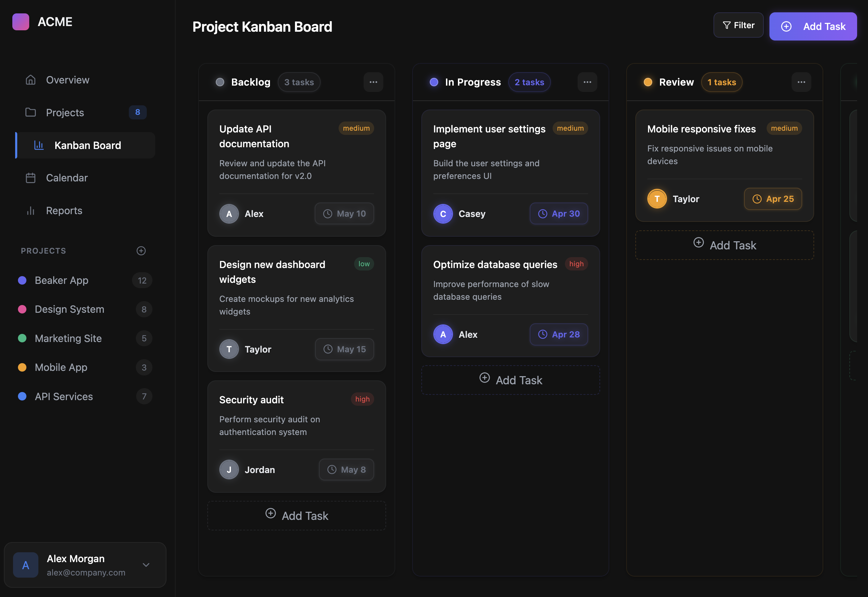Select Calendar in the sidebar
This screenshot has height=597, width=868.
pyautogui.click(x=67, y=178)
